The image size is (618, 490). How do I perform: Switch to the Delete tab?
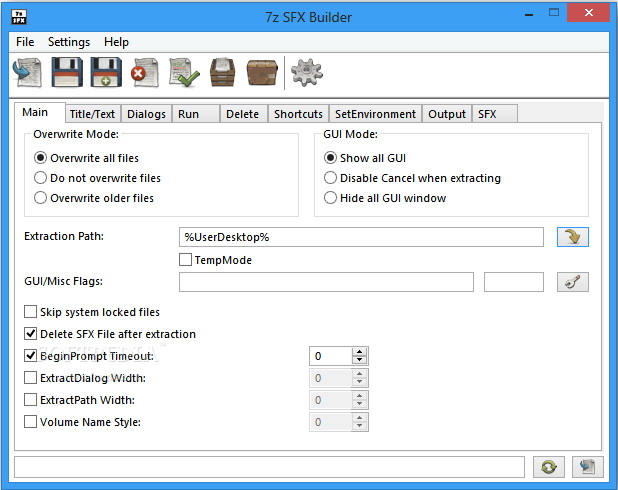(x=242, y=114)
